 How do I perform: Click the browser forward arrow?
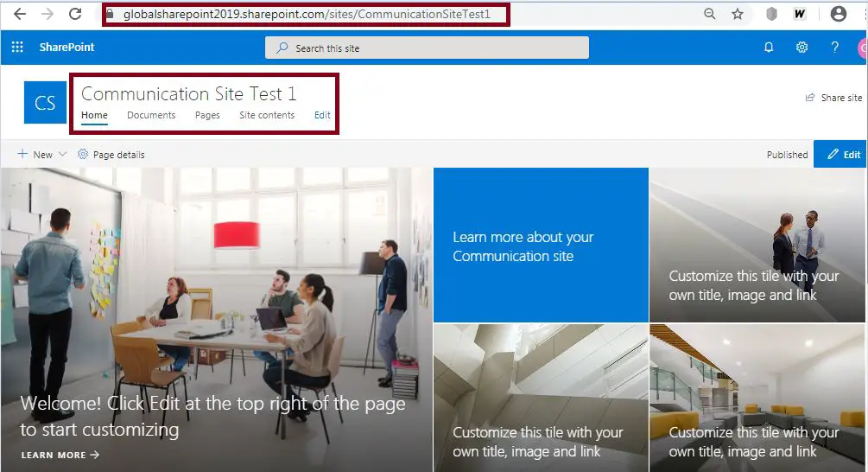coord(48,14)
